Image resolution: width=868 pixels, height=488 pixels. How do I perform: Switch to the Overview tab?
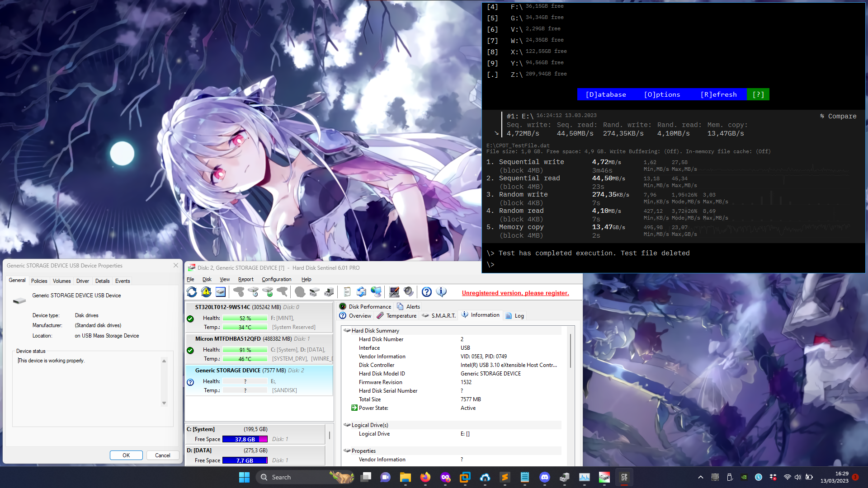(355, 315)
